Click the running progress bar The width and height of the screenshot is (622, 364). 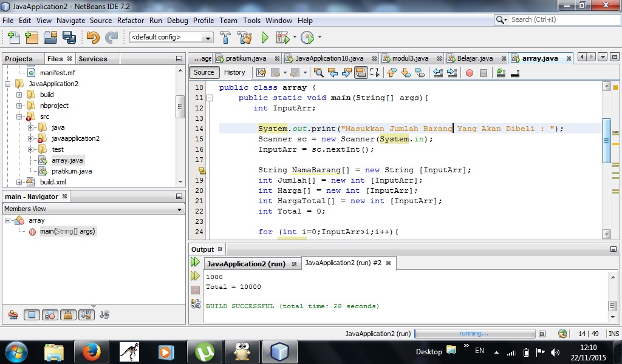click(x=474, y=334)
